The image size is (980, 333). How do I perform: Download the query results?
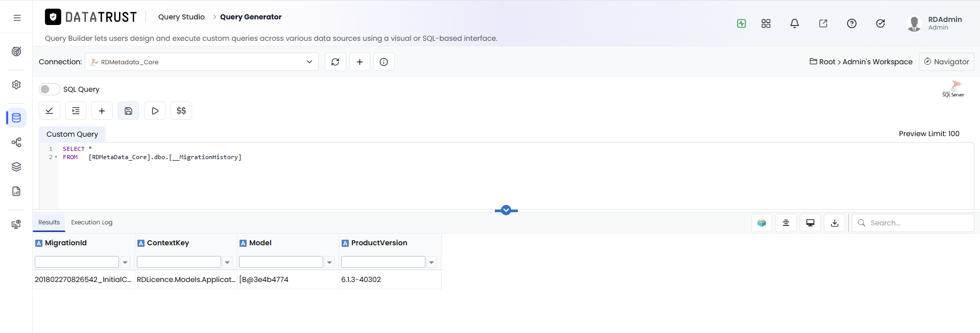834,223
